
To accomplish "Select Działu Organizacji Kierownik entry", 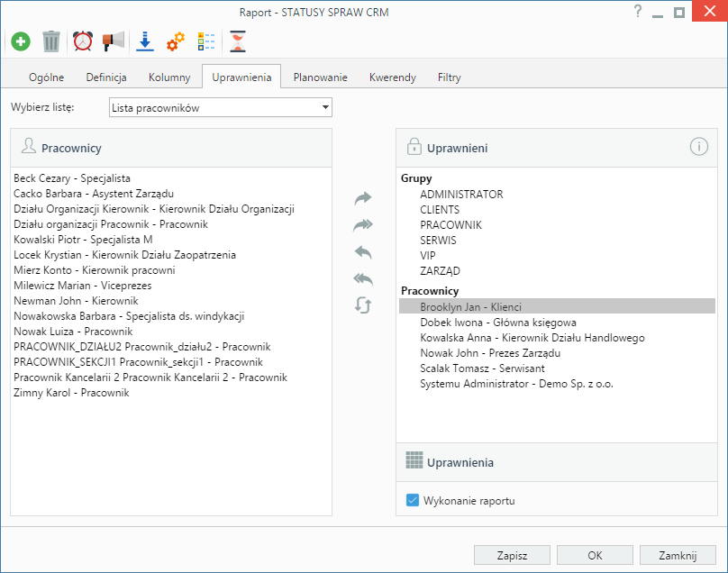I will pos(154,209).
